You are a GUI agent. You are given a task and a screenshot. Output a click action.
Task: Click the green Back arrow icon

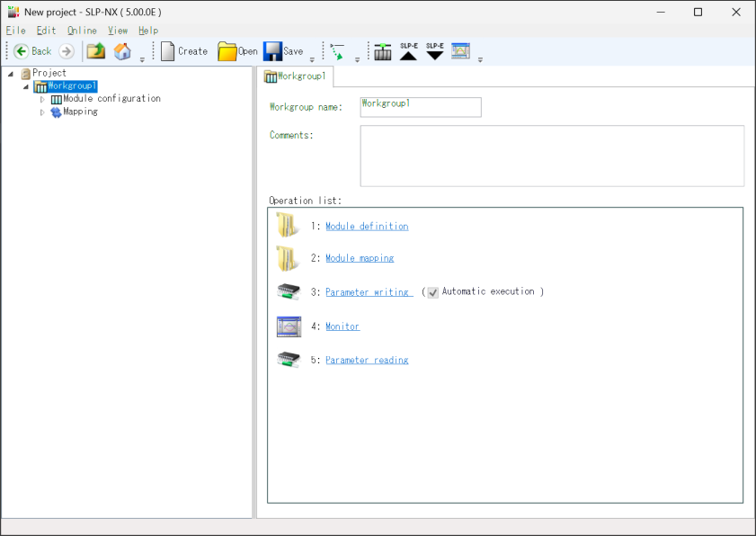pos(22,51)
